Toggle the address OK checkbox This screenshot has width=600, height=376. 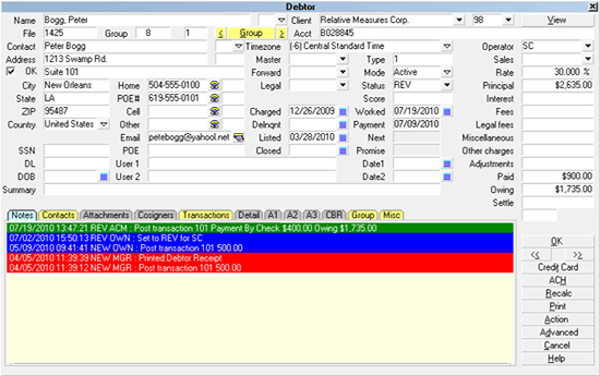(10, 72)
